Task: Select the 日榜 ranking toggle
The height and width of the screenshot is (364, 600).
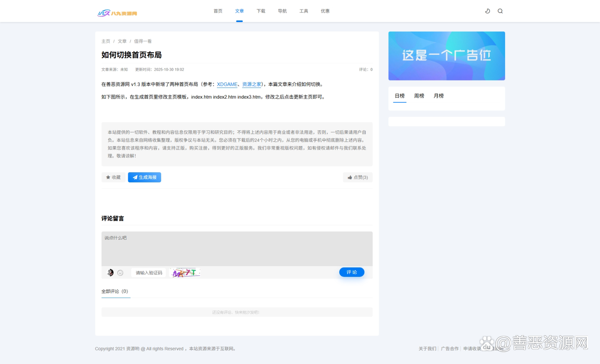Action: [399, 96]
